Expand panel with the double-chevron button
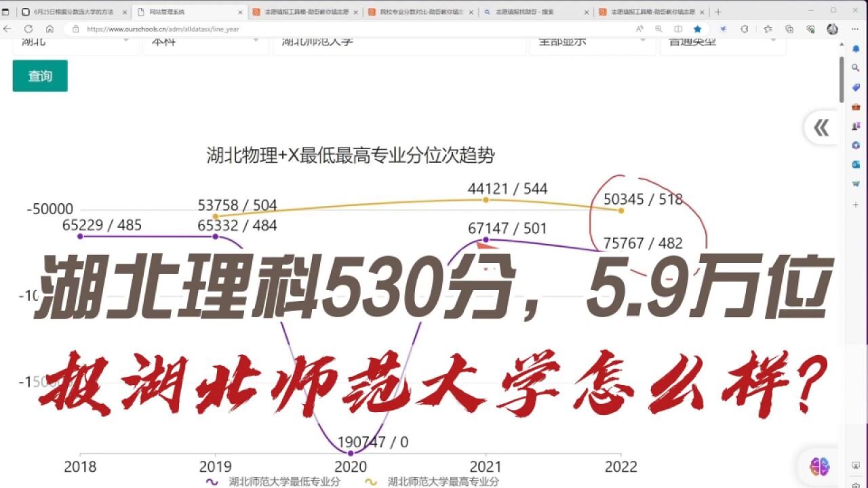 821,127
